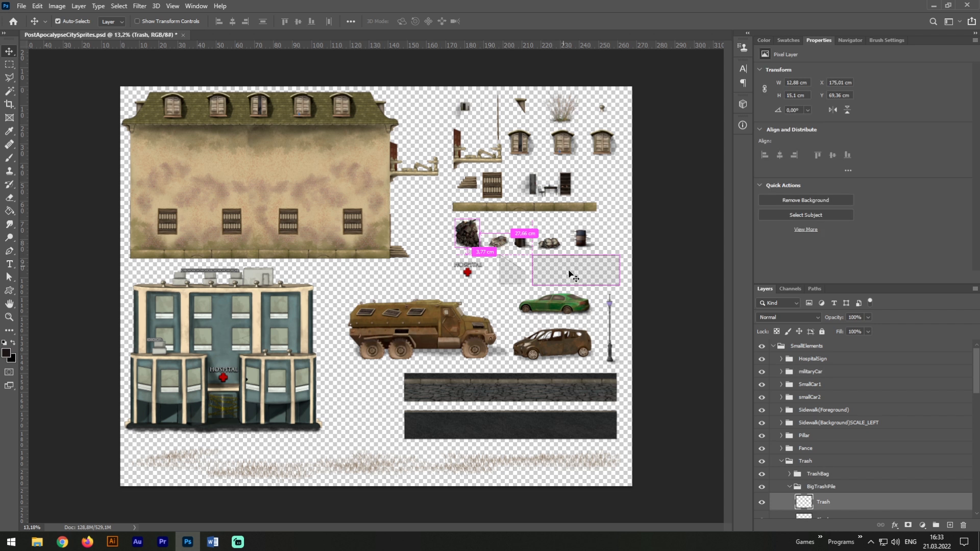Open the Search icon in options bar
The height and width of the screenshot is (551, 980).
(x=933, y=21)
